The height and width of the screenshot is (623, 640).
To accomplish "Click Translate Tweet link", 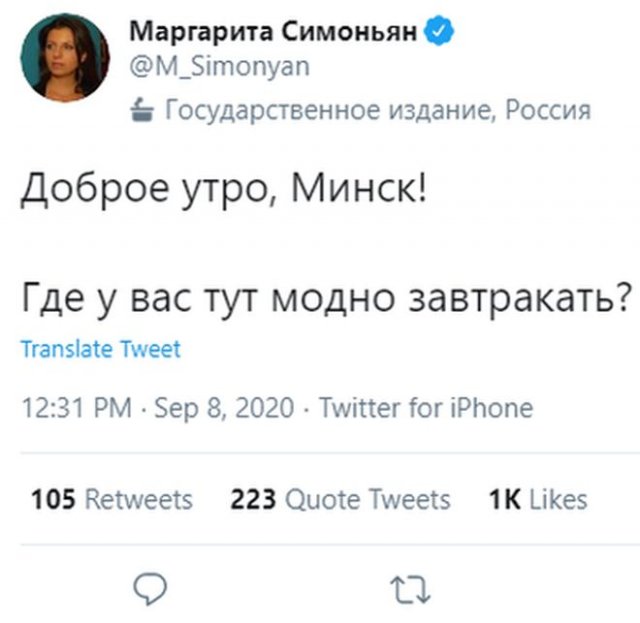I will click(100, 350).
